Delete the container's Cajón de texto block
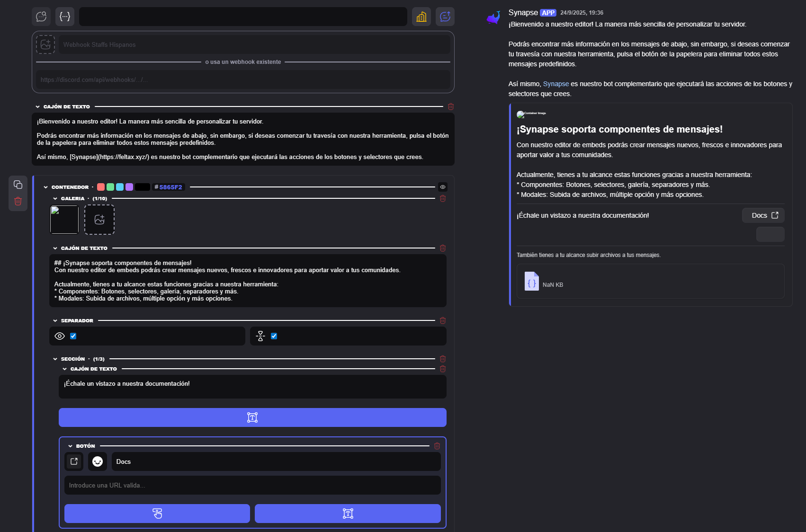The width and height of the screenshot is (806, 532). (x=443, y=248)
